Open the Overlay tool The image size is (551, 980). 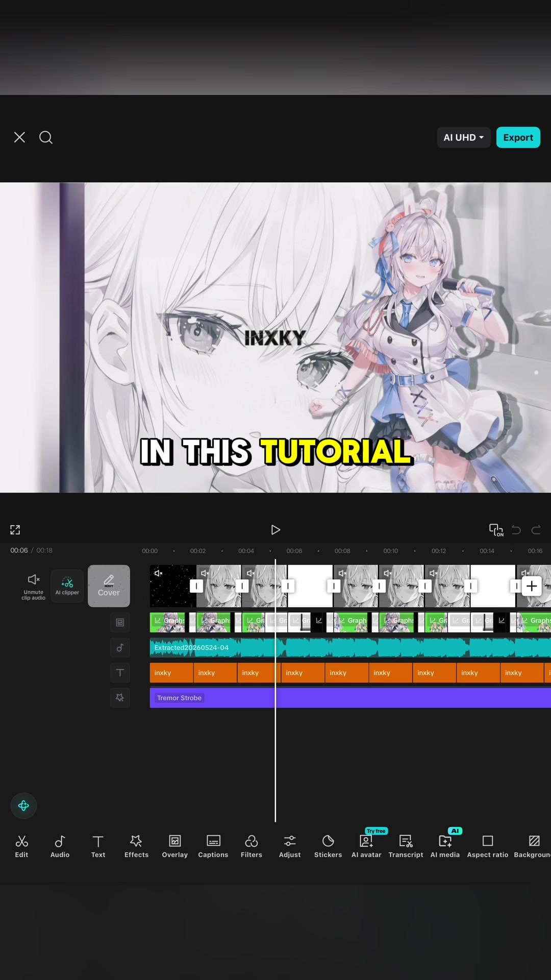click(x=175, y=846)
